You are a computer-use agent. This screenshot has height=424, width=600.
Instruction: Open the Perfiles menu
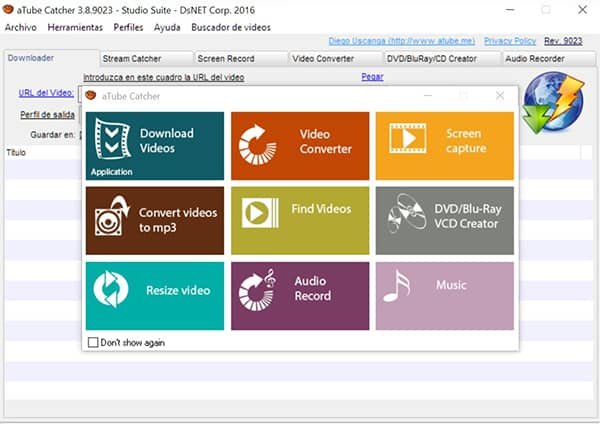coord(128,28)
